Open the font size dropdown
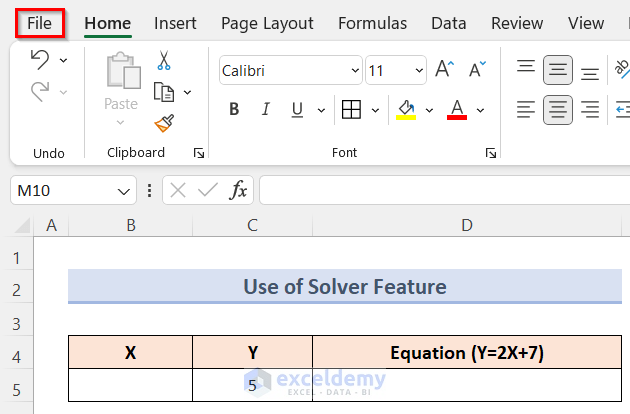630x414 pixels. coord(418,71)
